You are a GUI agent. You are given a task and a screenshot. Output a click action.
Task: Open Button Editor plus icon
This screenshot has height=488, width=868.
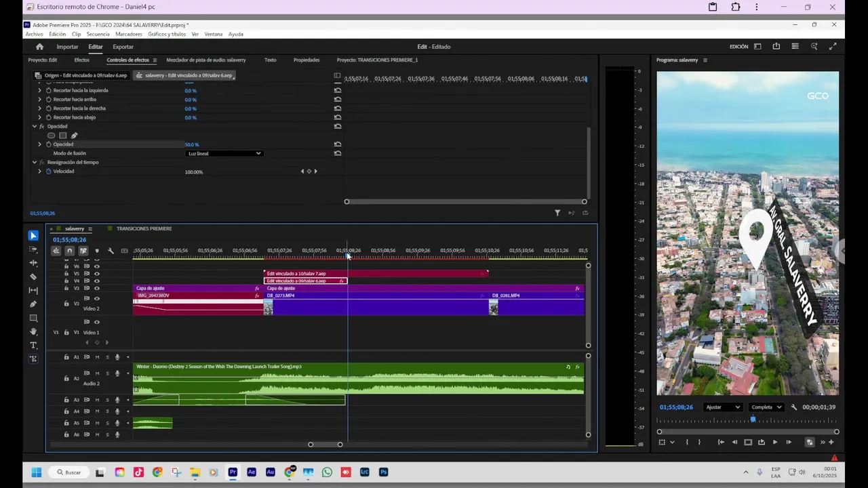point(831,442)
